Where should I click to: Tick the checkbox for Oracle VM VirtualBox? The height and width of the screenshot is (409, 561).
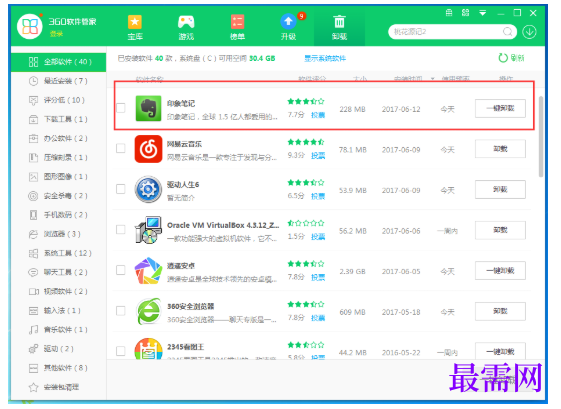[x=121, y=229]
